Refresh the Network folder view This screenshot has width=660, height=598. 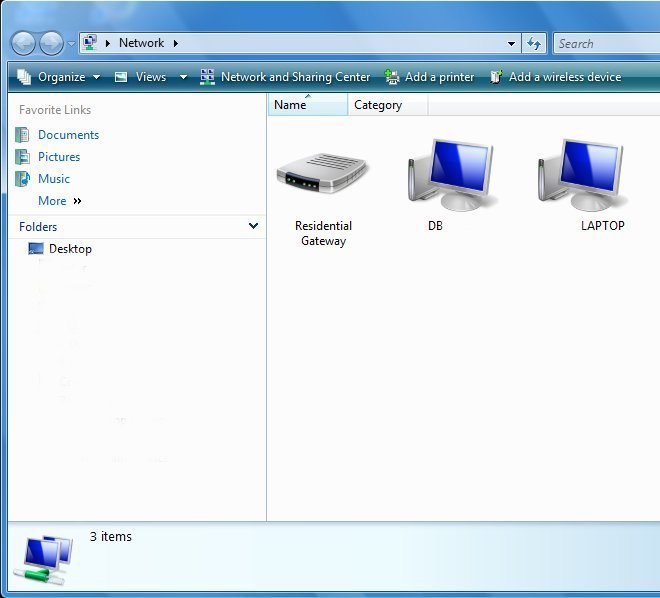point(534,43)
